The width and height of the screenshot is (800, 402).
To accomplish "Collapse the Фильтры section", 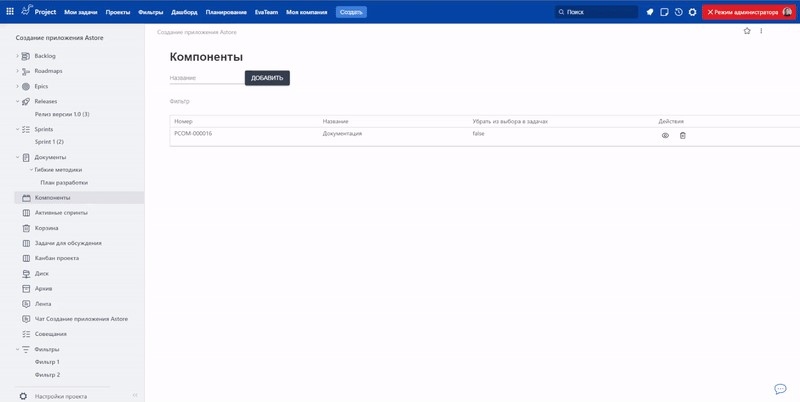I will [17, 349].
